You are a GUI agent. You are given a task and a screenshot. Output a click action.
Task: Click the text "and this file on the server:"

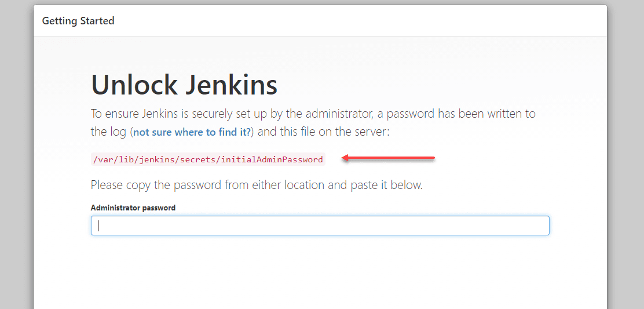click(x=324, y=132)
